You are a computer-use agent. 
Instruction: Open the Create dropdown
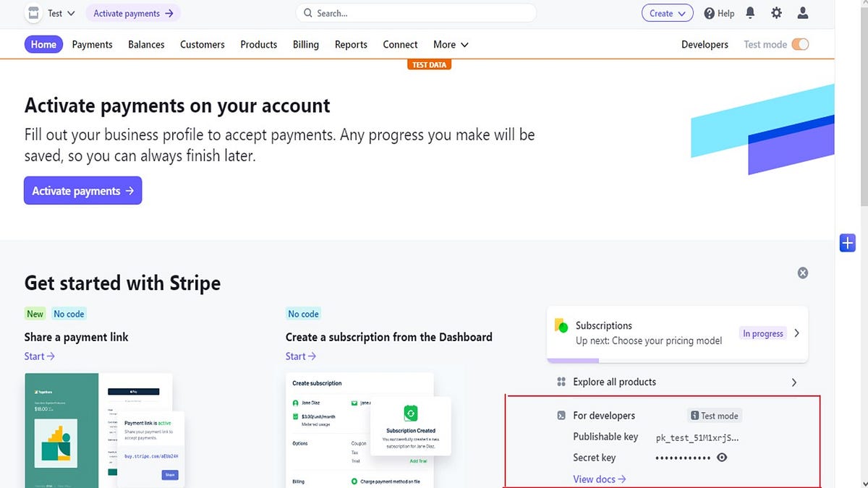(666, 12)
